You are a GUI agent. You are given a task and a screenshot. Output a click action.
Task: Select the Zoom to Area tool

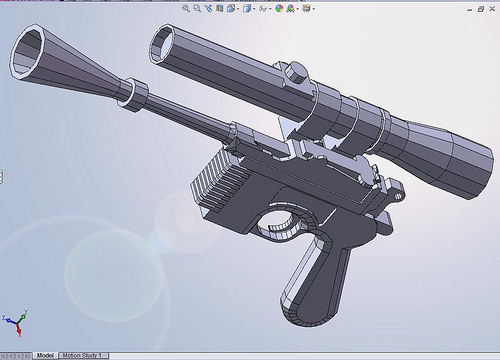[197, 8]
